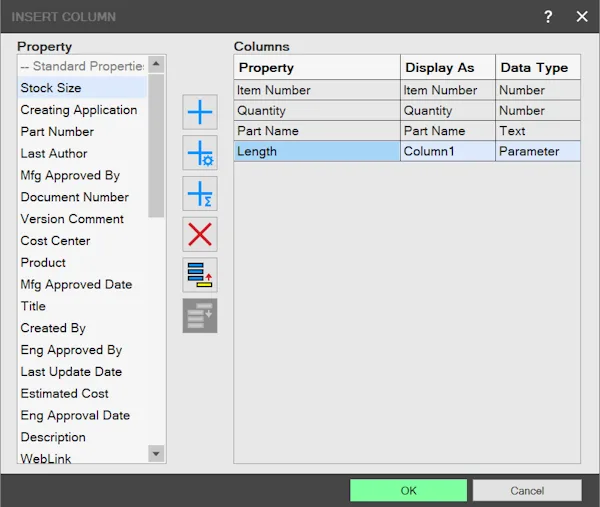This screenshot has width=600, height=507.
Task: Click the move column up icon
Action: pyautogui.click(x=200, y=275)
